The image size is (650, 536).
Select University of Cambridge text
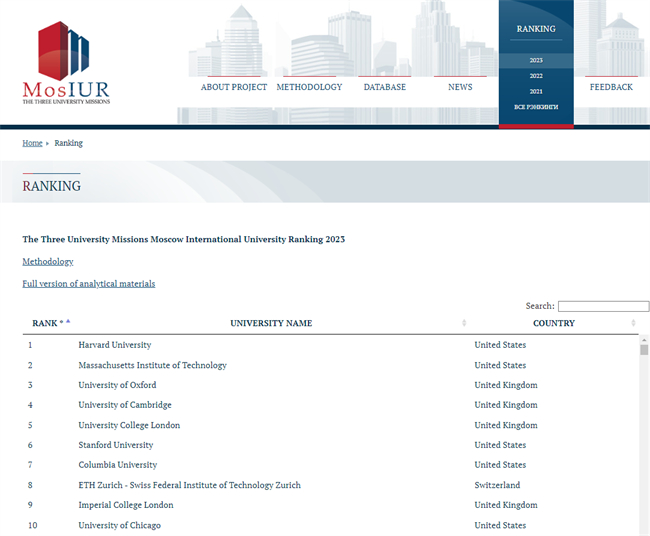click(x=125, y=405)
